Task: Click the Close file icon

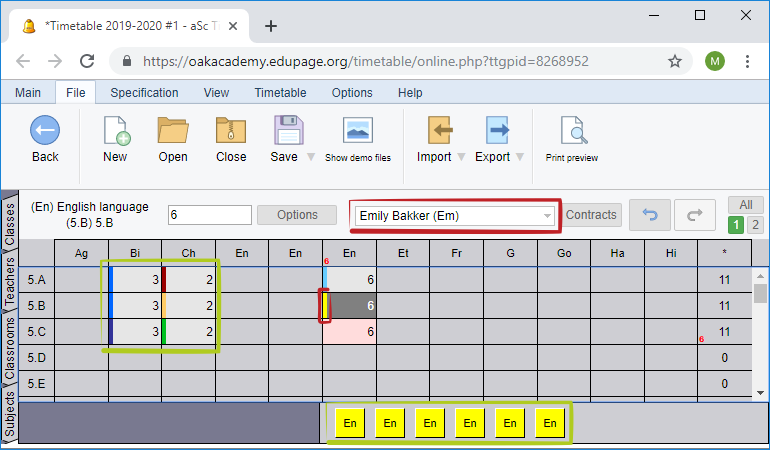Action: click(231, 132)
